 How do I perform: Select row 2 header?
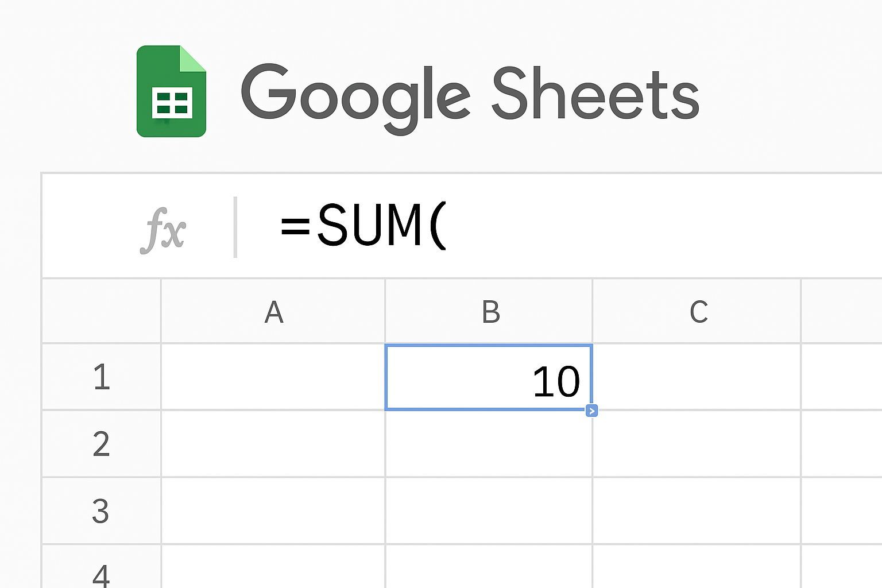click(102, 444)
